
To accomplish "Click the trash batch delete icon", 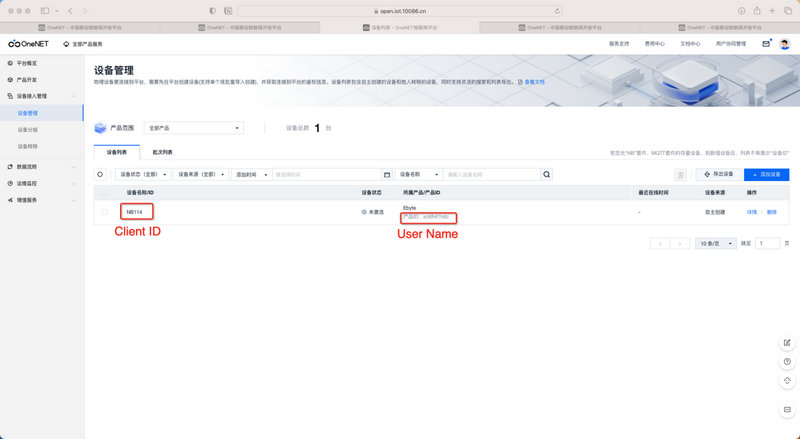I will point(680,175).
